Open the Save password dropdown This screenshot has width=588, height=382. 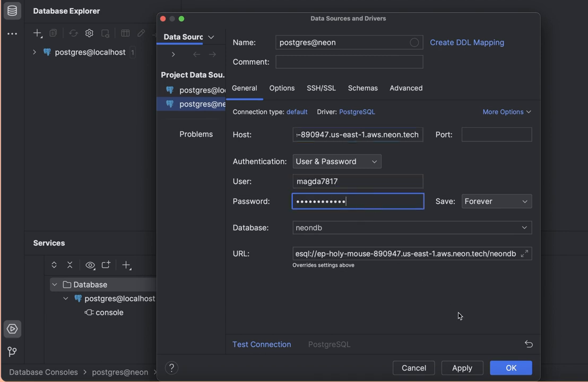tap(496, 201)
